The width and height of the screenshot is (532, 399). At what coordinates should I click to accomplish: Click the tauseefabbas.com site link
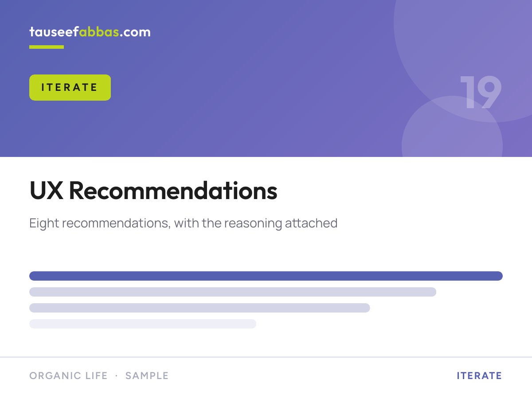(x=90, y=32)
